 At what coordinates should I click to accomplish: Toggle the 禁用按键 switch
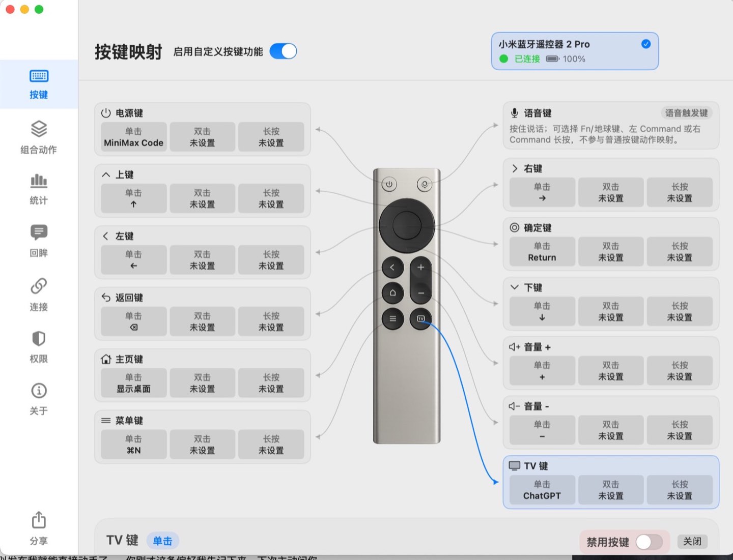(649, 542)
